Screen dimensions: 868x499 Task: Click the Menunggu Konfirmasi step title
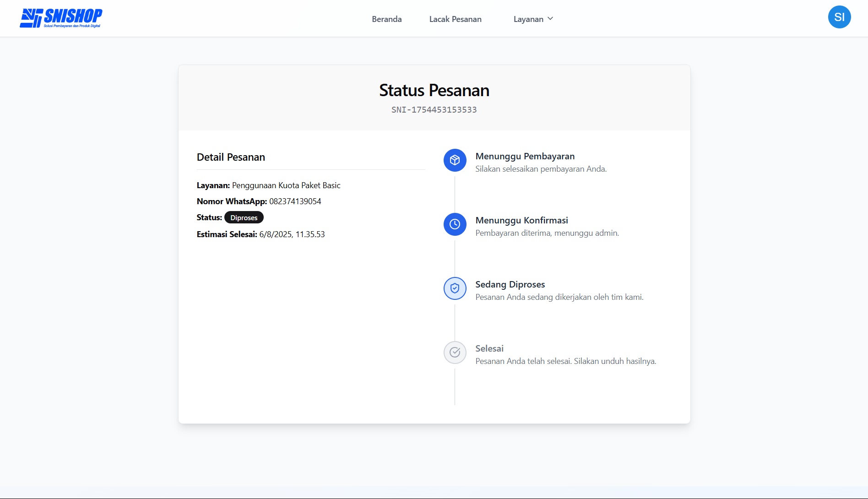coord(521,220)
